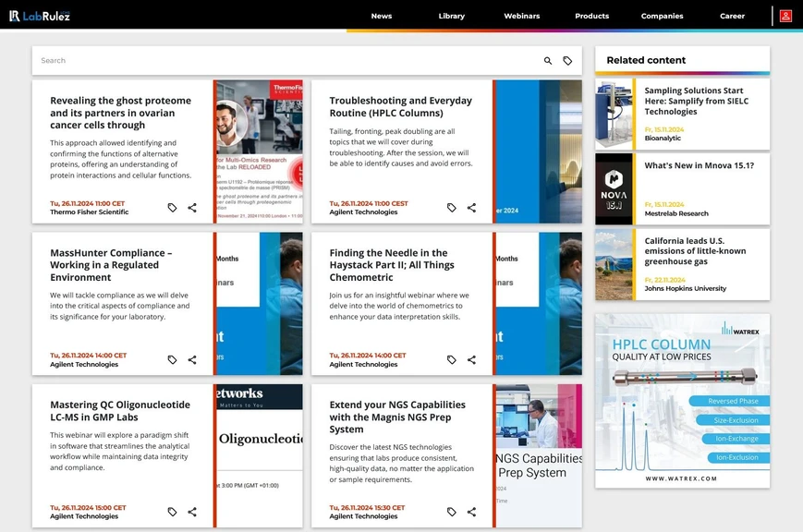Click the search magnifier icon
The height and width of the screenshot is (532, 803).
point(547,60)
